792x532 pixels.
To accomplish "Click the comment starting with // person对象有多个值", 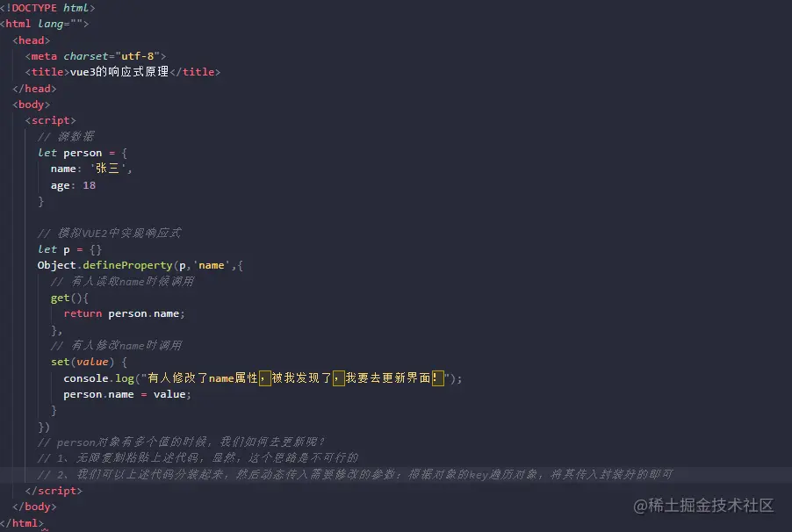I will [x=182, y=442].
